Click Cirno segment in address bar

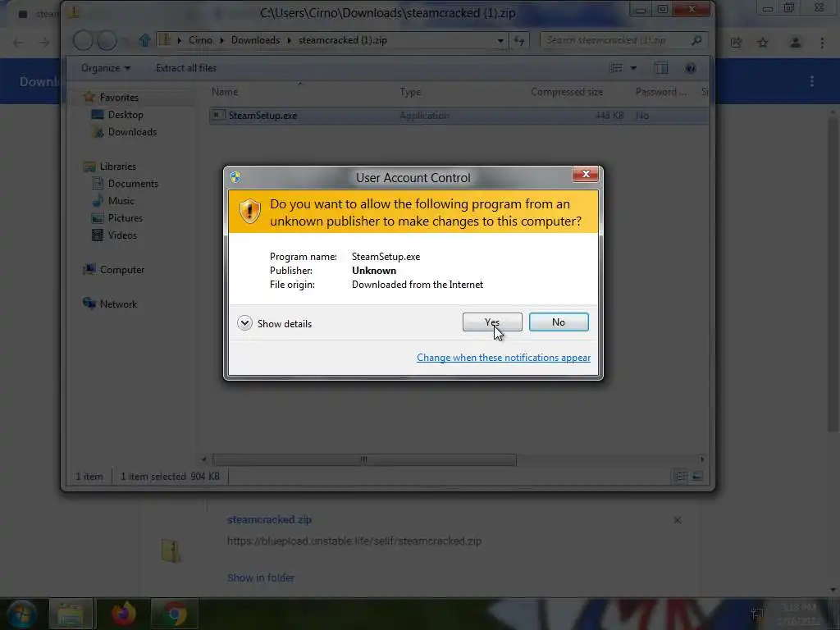[200, 40]
